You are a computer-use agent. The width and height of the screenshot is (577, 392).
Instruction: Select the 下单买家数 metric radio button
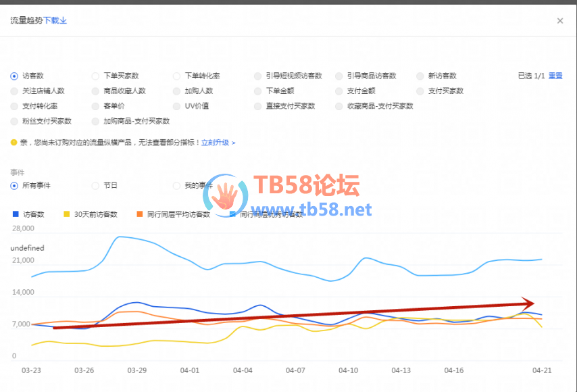(x=96, y=76)
